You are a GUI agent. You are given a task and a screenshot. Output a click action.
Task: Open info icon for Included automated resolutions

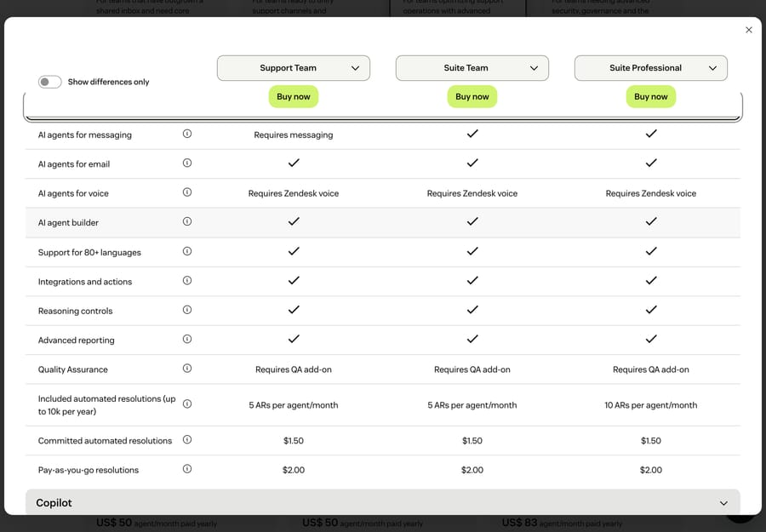187,404
